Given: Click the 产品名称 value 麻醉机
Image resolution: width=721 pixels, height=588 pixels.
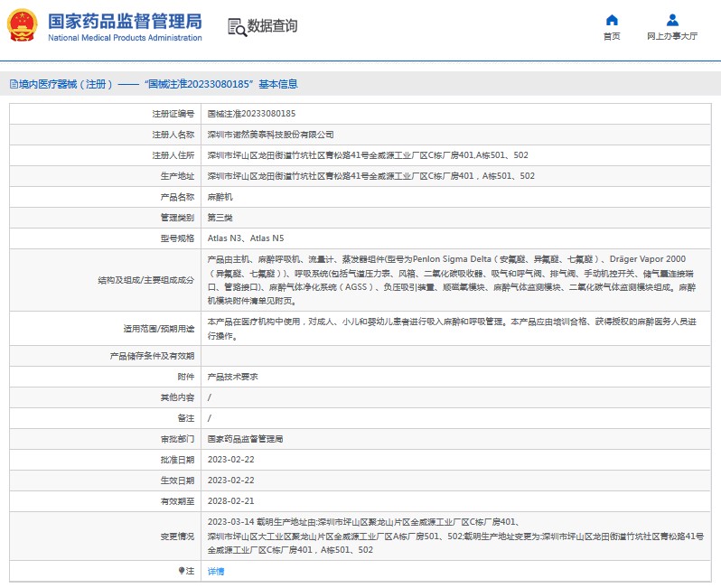Looking at the screenshot, I should [220, 196].
